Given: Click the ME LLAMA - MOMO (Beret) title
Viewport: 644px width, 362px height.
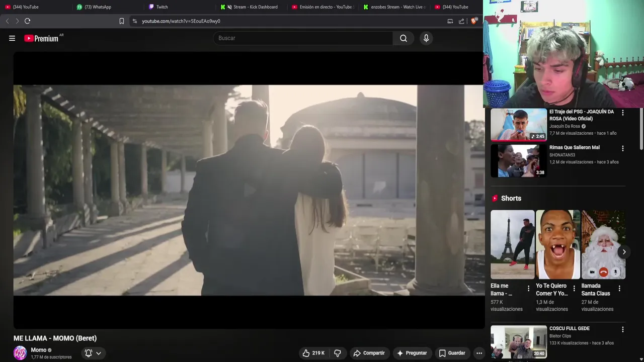Looking at the screenshot, I should point(55,338).
